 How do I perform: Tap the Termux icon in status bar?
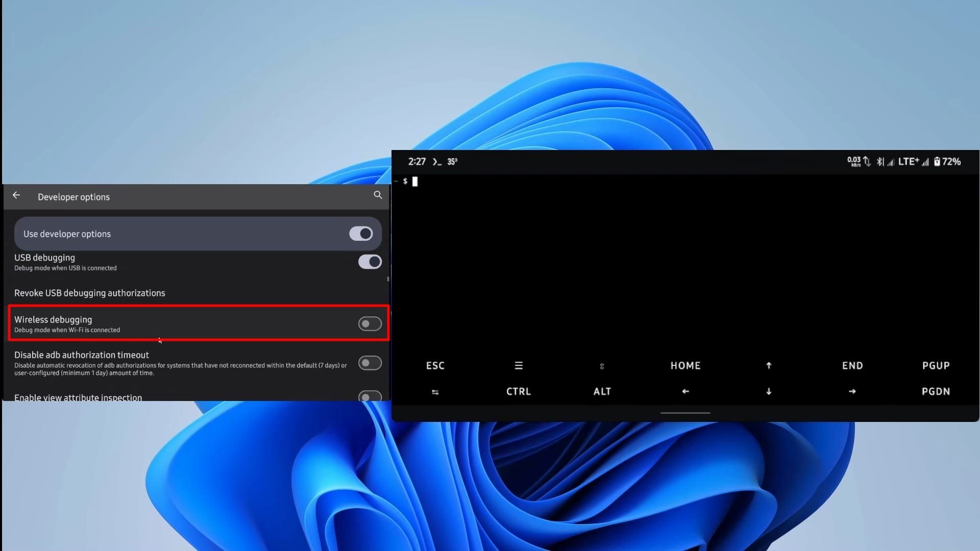coord(436,162)
